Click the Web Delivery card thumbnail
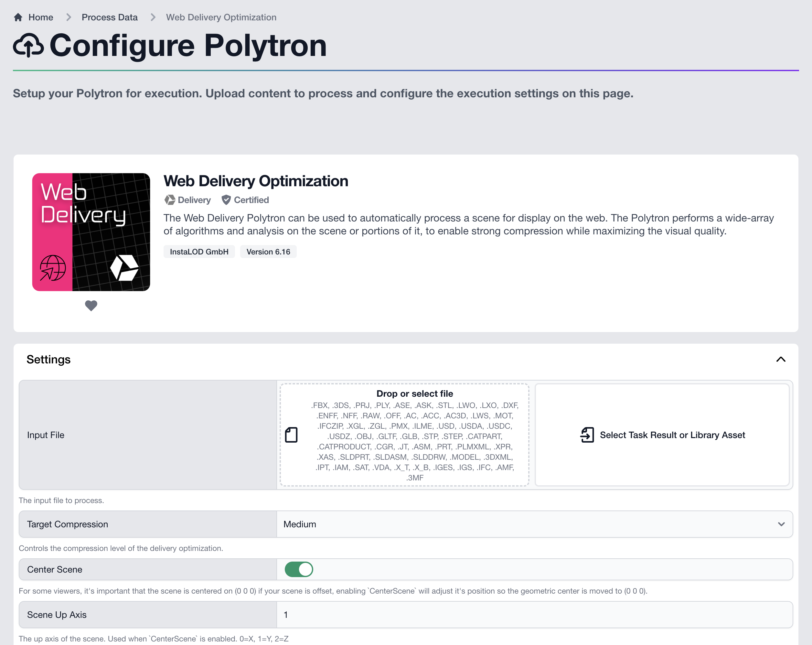Image resolution: width=812 pixels, height=645 pixels. (x=91, y=232)
